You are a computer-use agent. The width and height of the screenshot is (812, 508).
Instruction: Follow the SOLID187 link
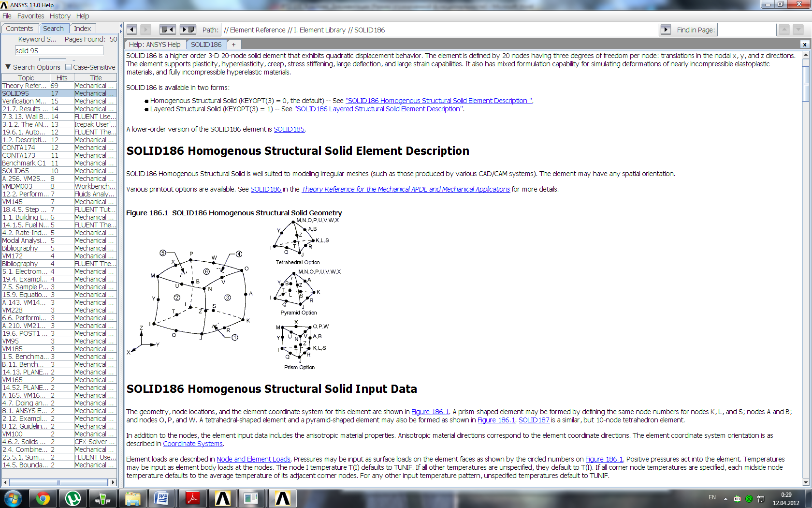(x=534, y=420)
